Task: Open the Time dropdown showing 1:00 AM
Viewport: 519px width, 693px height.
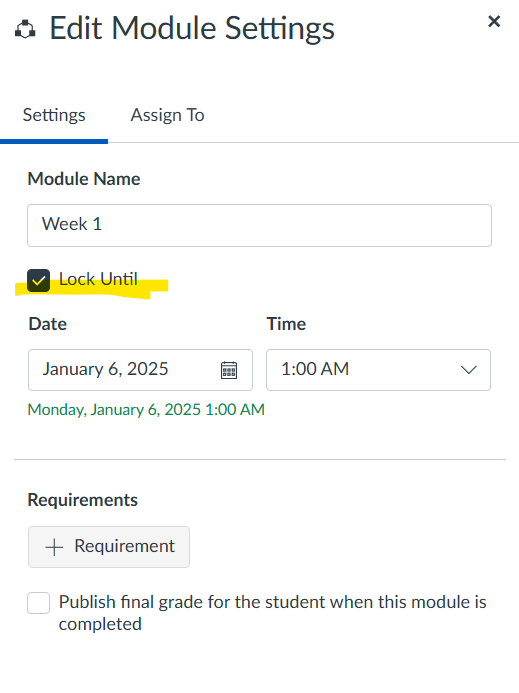Action: tap(378, 370)
